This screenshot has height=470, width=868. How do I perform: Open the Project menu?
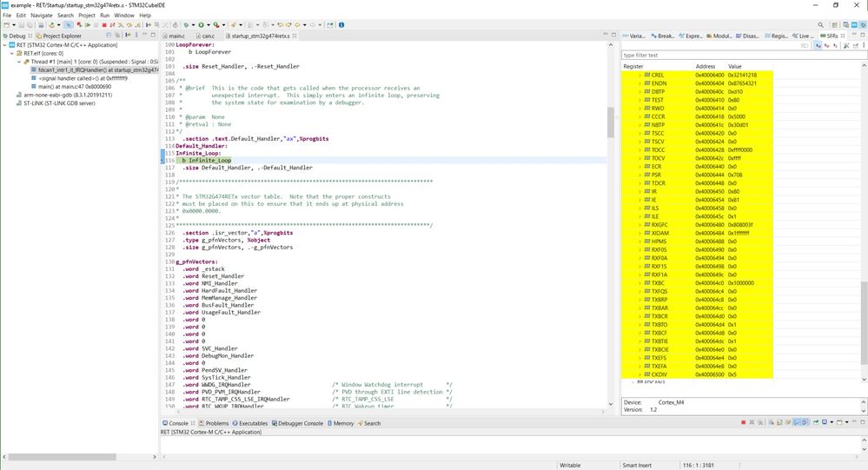[86, 16]
